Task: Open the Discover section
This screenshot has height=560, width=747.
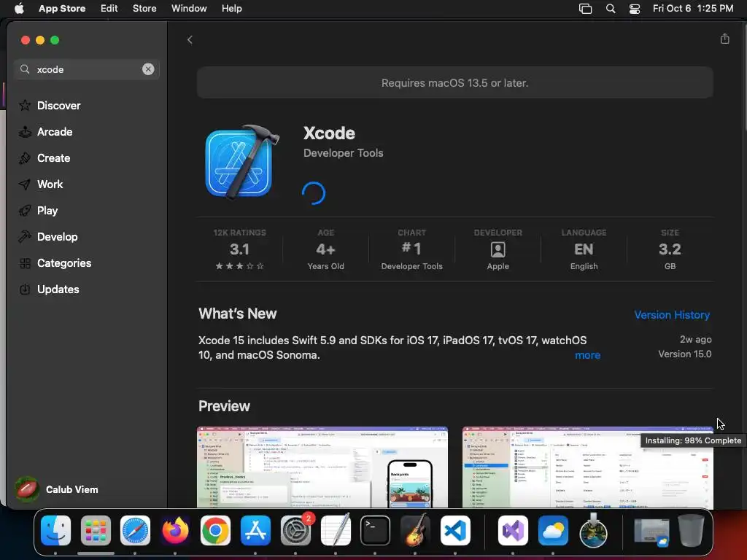Action: coord(58,105)
